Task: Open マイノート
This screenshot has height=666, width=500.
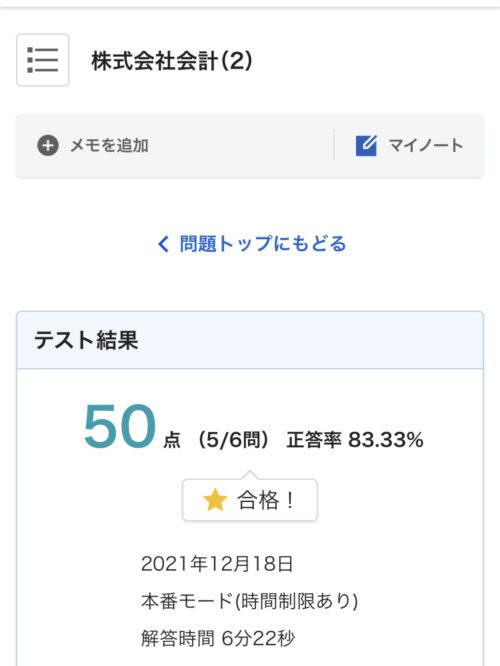Action: (426, 146)
